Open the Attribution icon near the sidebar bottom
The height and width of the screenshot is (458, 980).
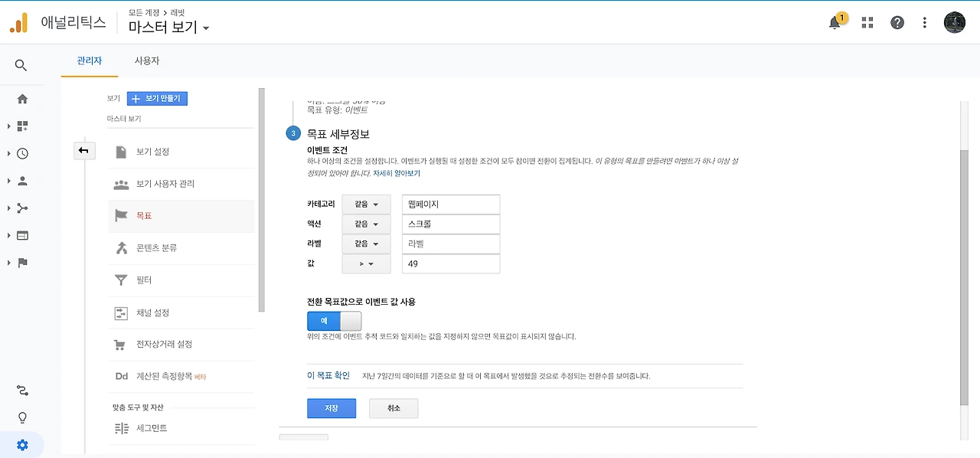(22, 391)
